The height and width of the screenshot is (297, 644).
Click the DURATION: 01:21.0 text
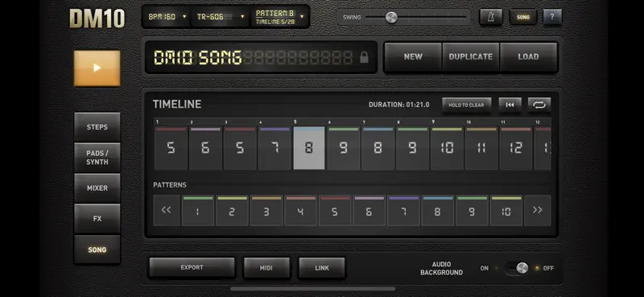point(398,105)
